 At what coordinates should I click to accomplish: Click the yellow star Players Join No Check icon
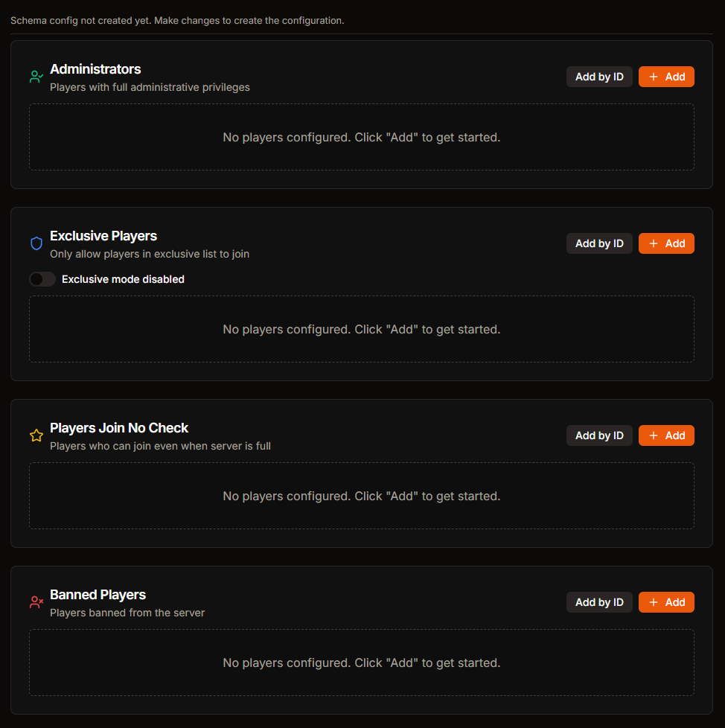tap(36, 435)
